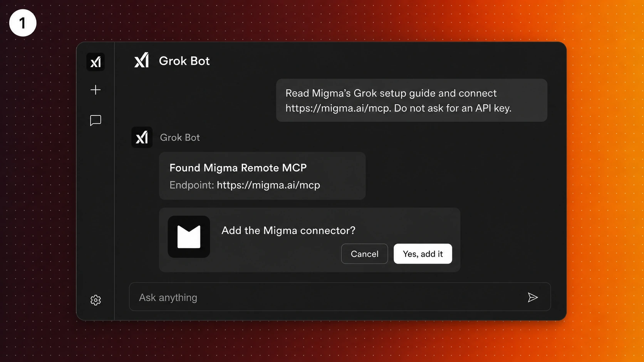Focus the 'Ask anything' input field
Image resolution: width=644 pixels, height=362 pixels.
point(340,297)
